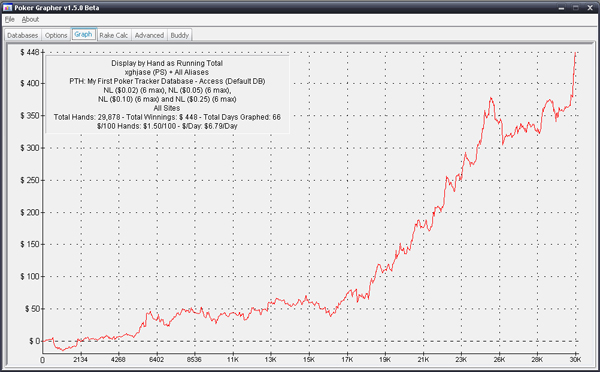
Task: Switch to the Options tab
Action: tap(56, 35)
